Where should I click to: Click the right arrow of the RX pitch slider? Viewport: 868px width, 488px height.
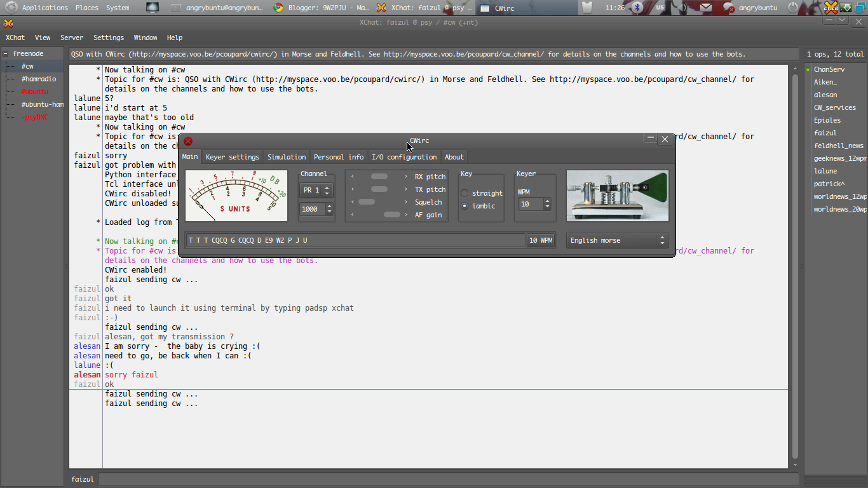point(406,177)
